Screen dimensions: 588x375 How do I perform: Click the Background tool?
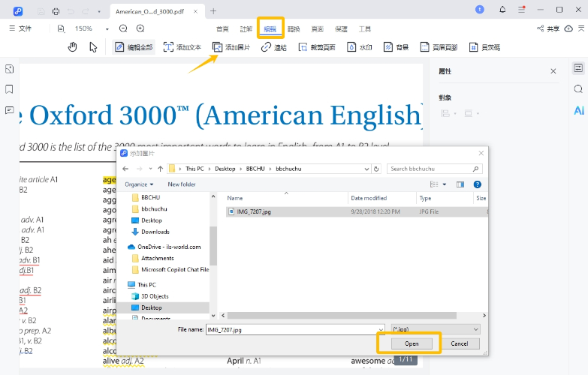coord(396,47)
